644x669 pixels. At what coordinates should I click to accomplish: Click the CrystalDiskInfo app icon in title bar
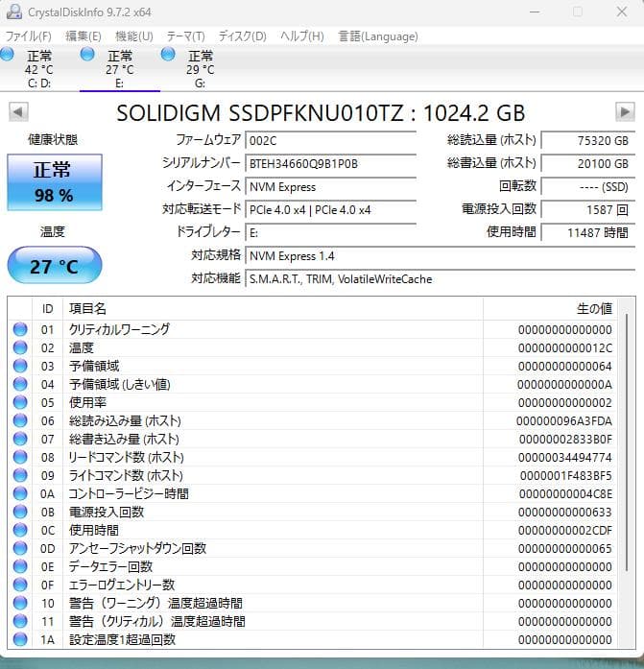click(x=14, y=12)
